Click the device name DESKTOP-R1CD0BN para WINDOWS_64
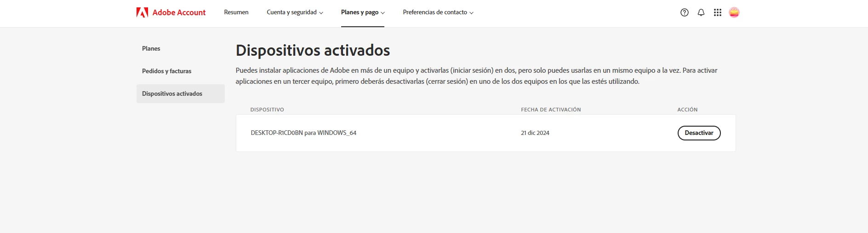The height and width of the screenshot is (233, 868). tap(303, 133)
